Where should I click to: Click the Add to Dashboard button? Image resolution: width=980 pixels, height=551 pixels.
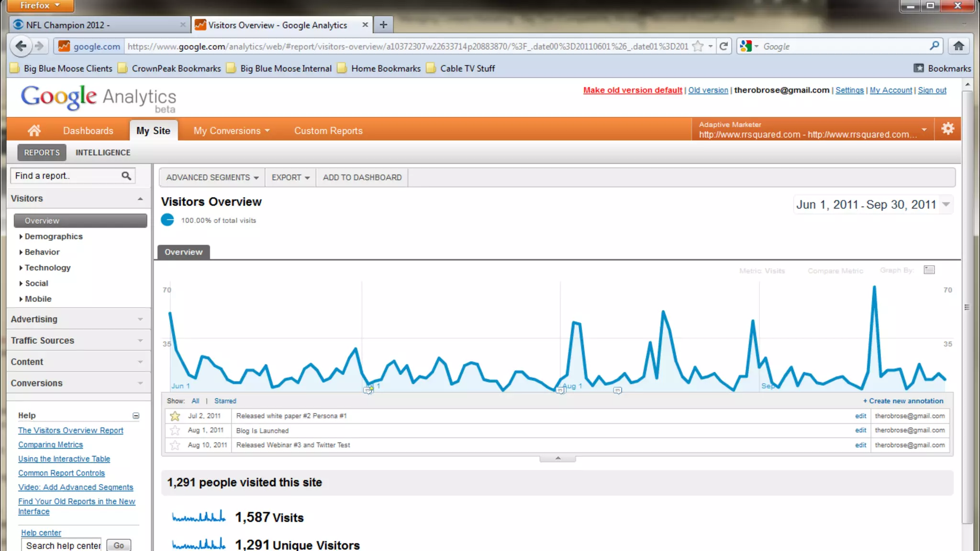tap(362, 177)
